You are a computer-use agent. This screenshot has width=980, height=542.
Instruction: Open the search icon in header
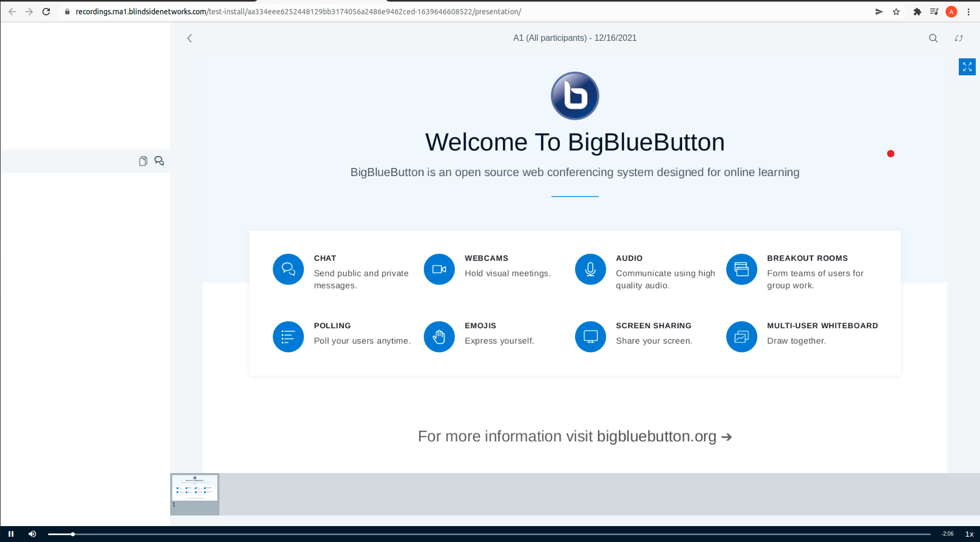point(933,38)
